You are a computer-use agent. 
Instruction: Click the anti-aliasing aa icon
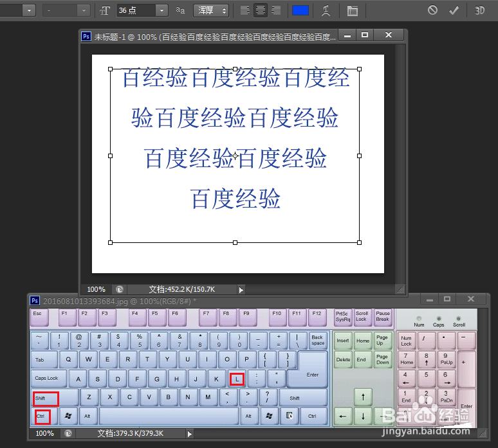180,10
